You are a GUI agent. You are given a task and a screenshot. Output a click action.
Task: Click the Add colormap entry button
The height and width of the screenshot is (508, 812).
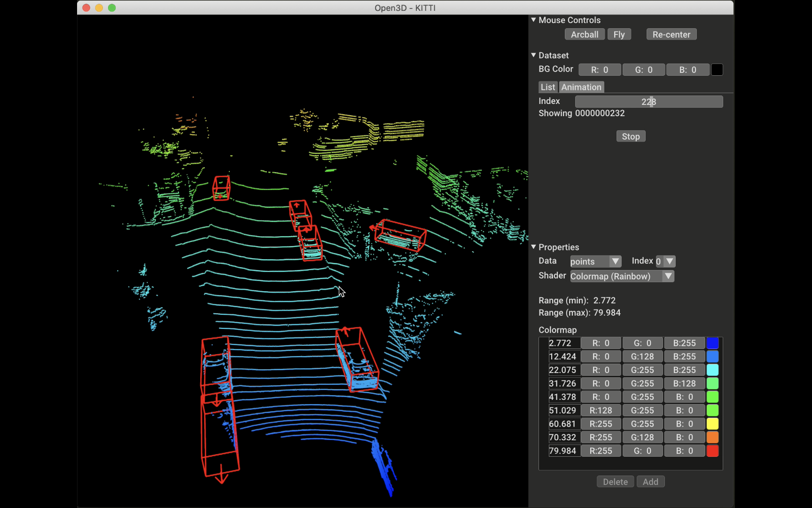pyautogui.click(x=650, y=482)
